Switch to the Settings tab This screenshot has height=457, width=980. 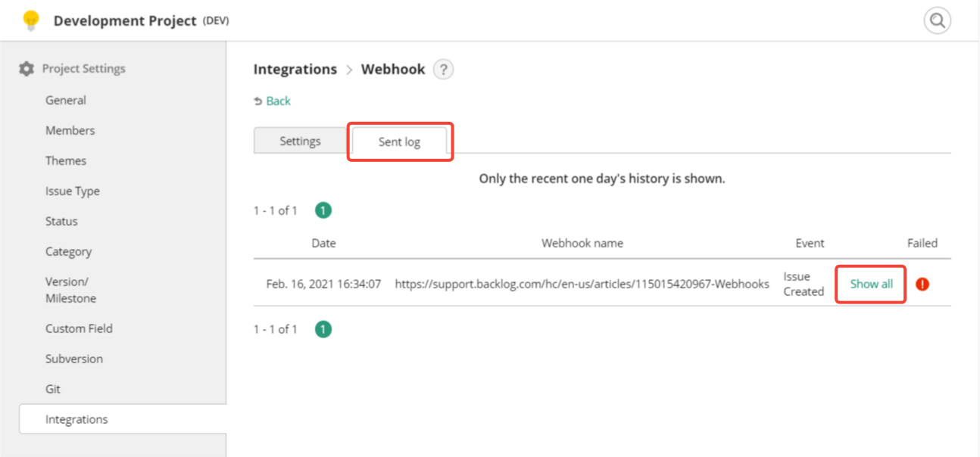pyautogui.click(x=300, y=141)
